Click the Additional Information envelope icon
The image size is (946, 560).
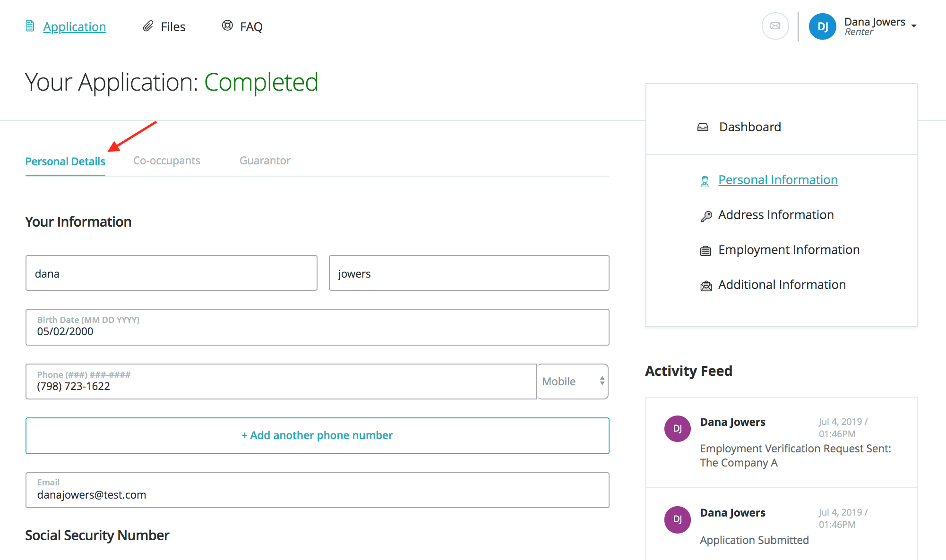tap(706, 286)
